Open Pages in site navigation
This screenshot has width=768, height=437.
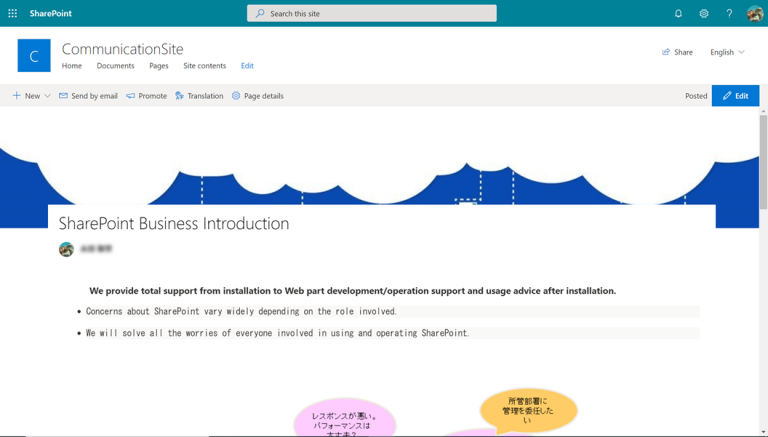coord(159,66)
